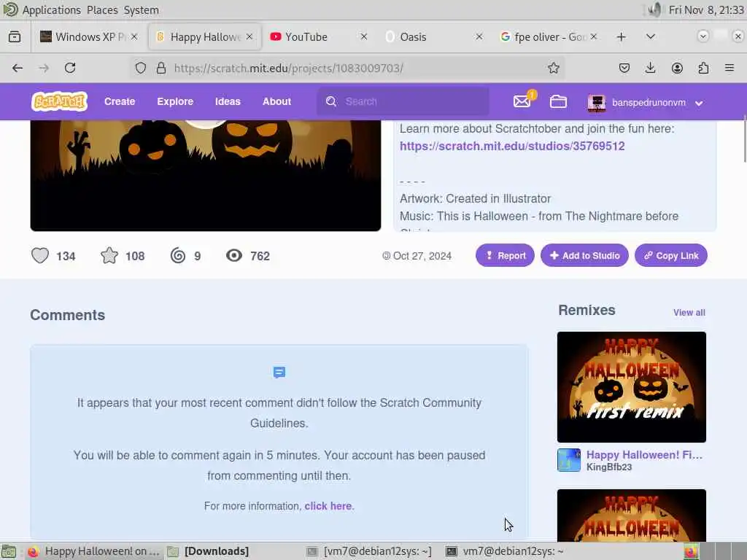This screenshot has width=747, height=560.
Task: Click the views eye icon
Action: click(234, 256)
